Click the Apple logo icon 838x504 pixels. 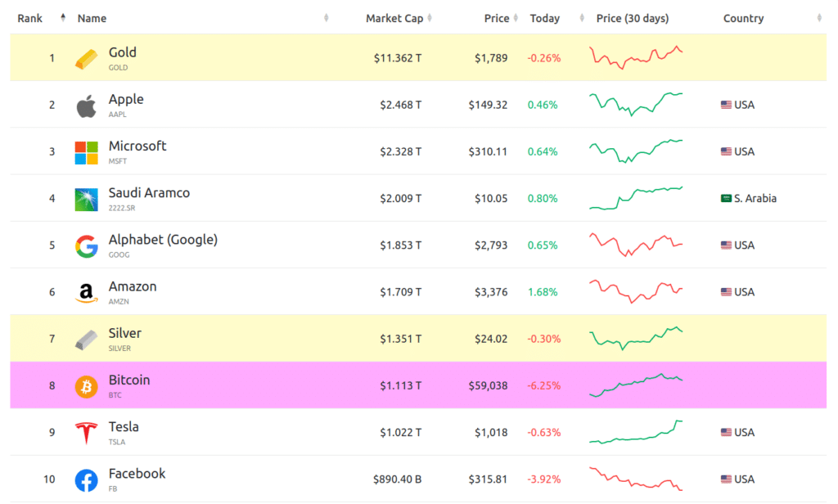click(x=86, y=106)
